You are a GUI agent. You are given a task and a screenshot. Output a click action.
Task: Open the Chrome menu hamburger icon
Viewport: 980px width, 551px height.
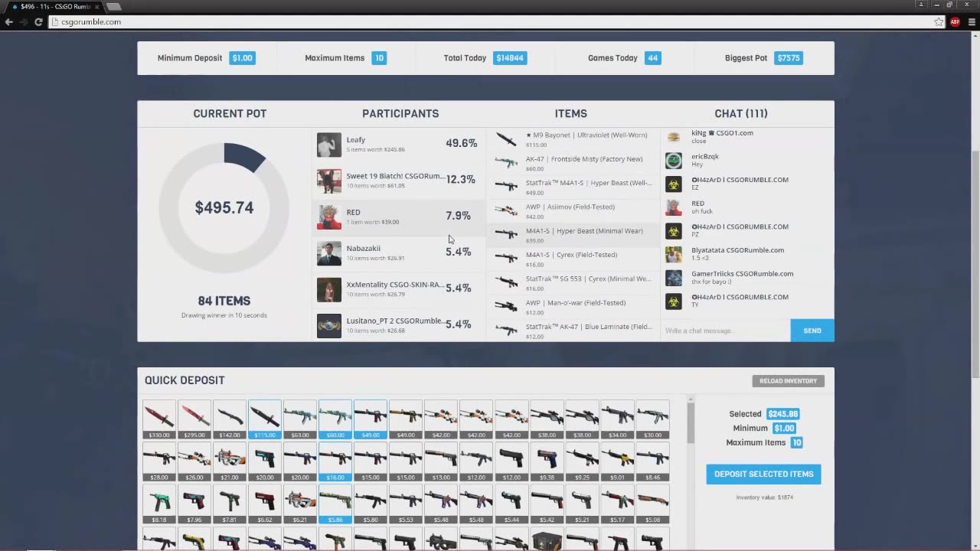[x=971, y=22]
